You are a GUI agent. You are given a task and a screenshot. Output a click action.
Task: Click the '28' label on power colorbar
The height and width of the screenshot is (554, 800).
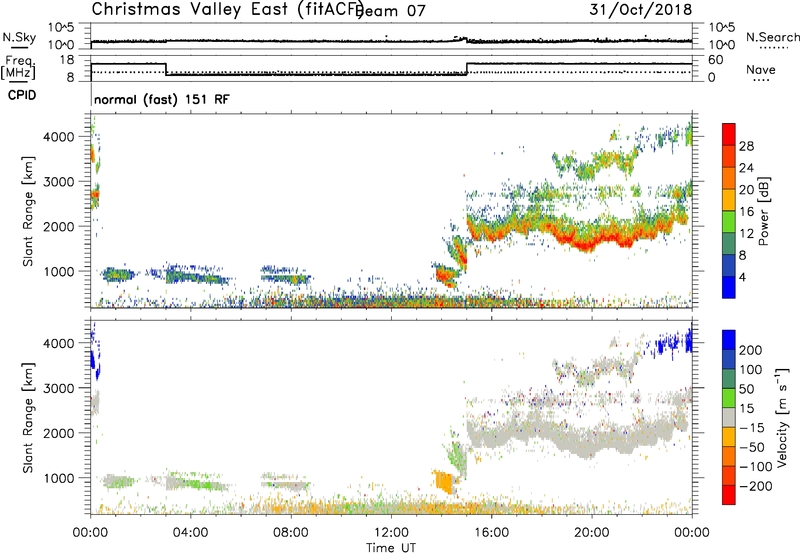coord(746,146)
